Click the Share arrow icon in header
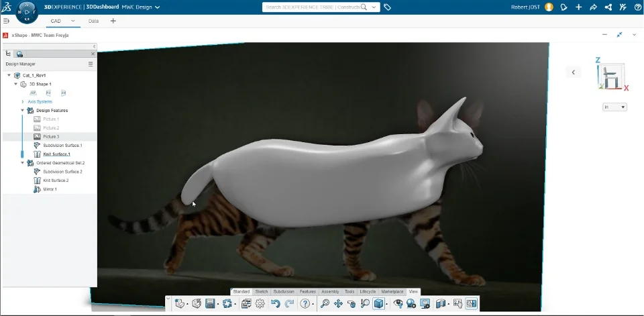644x316 pixels. (593, 7)
